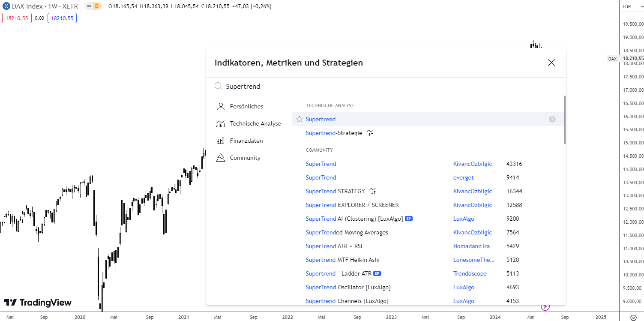This screenshot has width=644, height=321.
Task: Click the TradingView logo
Action: [38, 303]
